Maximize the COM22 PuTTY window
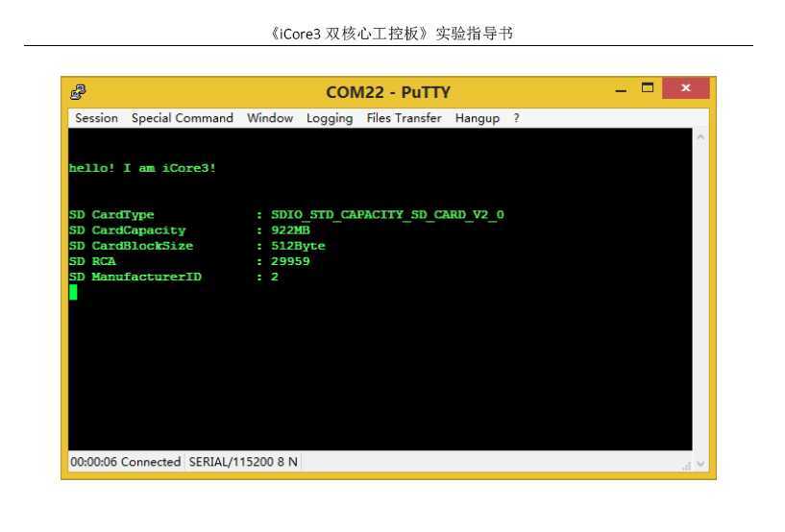 pyautogui.click(x=648, y=88)
